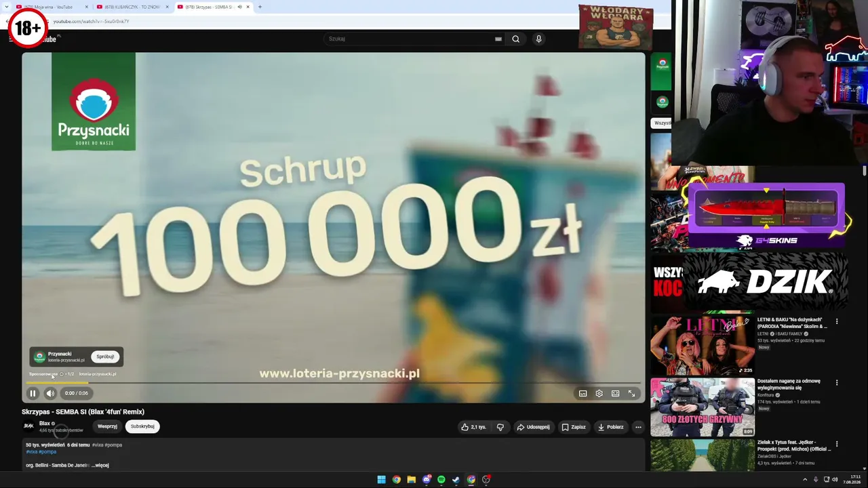The width and height of the screenshot is (868, 488).
Task: Click the Wesprzyj button
Action: click(107, 426)
